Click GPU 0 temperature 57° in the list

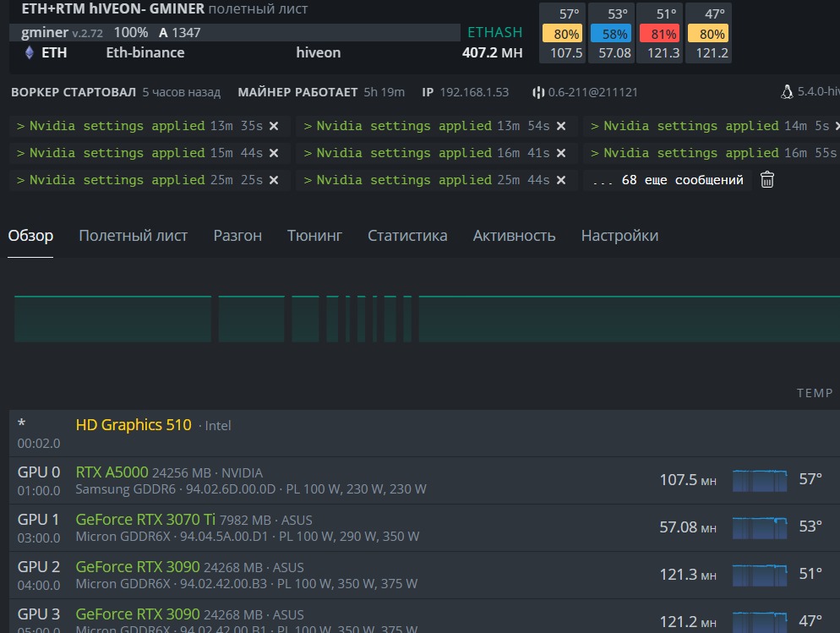point(810,479)
